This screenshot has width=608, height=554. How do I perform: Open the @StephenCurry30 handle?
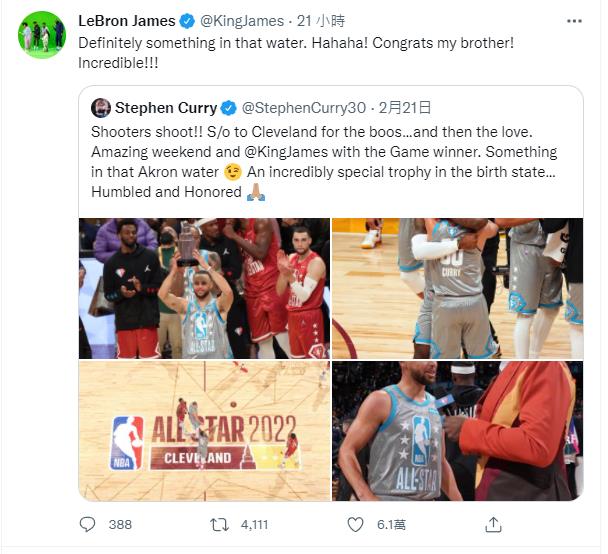[x=302, y=107]
